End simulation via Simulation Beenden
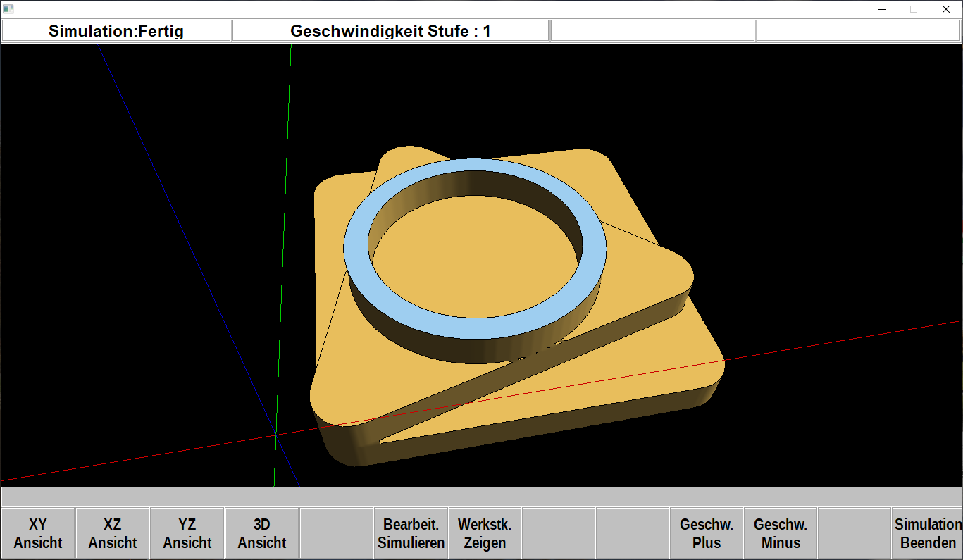The width and height of the screenshot is (963, 560). tap(927, 533)
